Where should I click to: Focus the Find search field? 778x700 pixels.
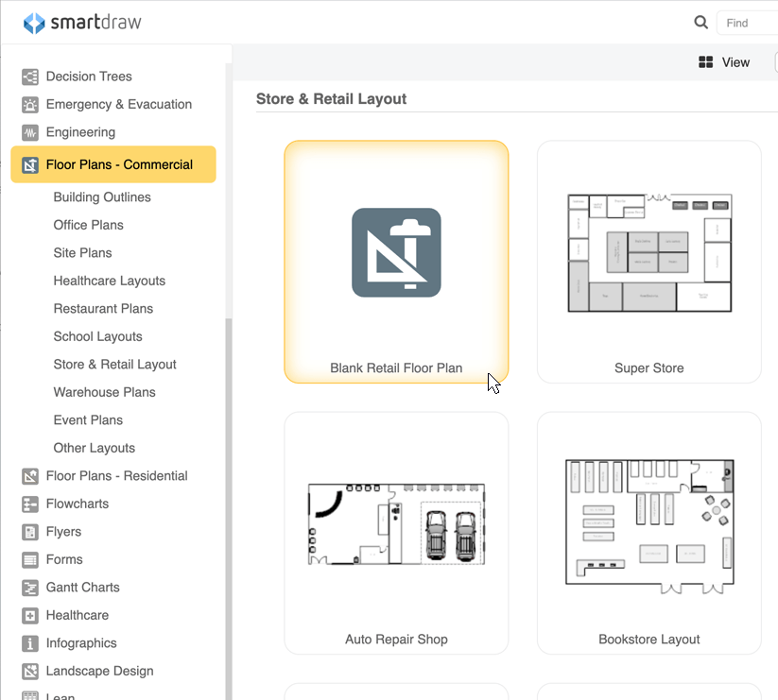(747, 23)
